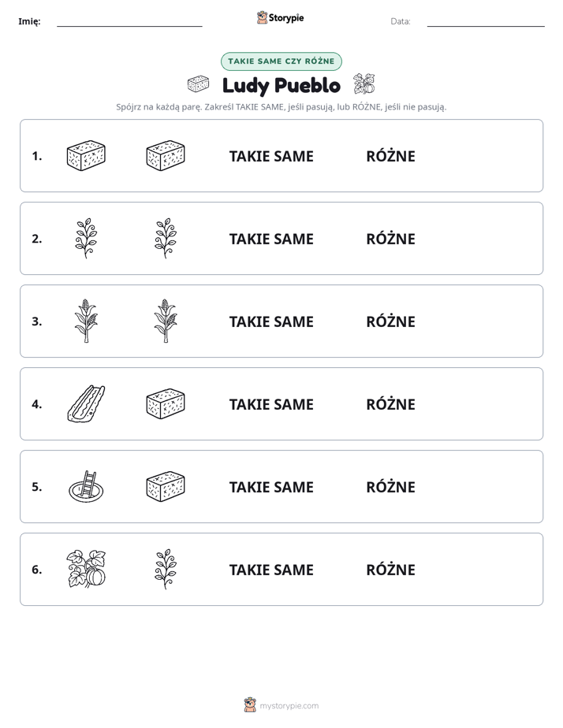Click the pumpkin vine icon right of title
Viewport: 563px width, 728px height.
[364, 84]
